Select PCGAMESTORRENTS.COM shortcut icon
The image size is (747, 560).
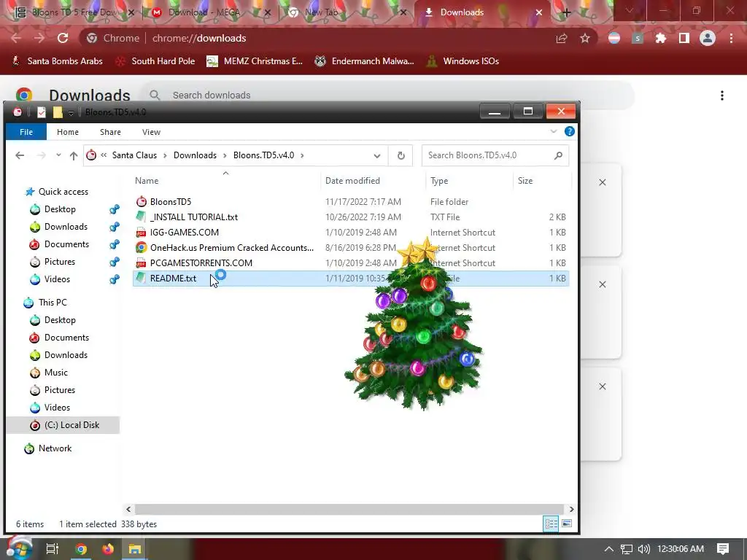point(141,262)
